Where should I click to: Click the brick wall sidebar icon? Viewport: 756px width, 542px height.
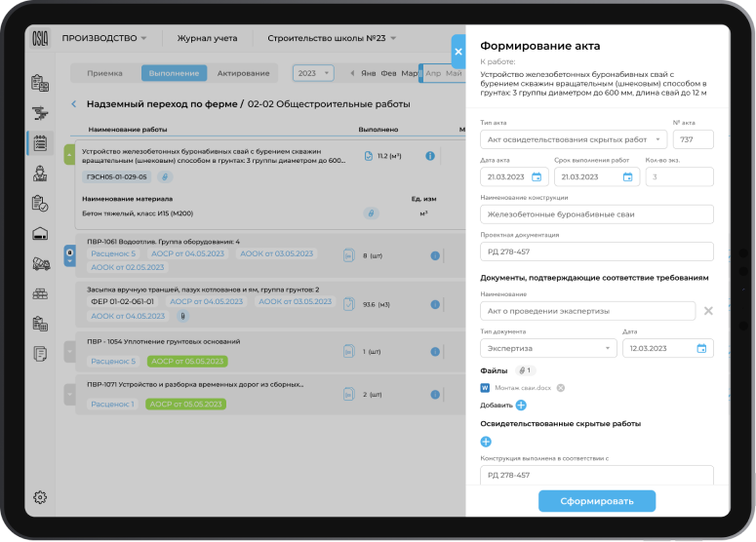click(40, 293)
